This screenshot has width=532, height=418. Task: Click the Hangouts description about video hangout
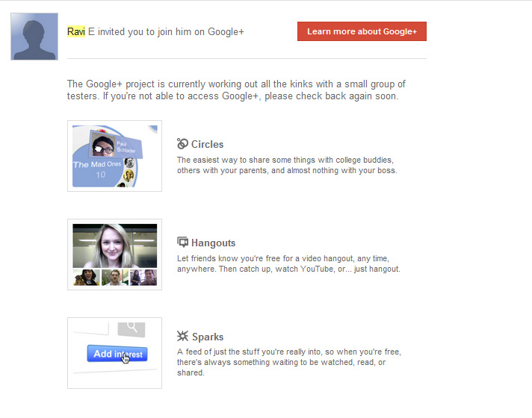point(288,263)
